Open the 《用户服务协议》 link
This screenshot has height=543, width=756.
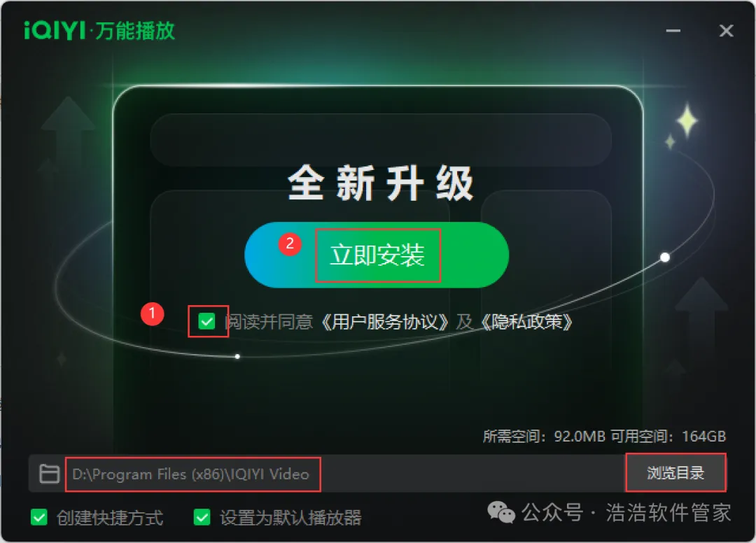tap(385, 322)
